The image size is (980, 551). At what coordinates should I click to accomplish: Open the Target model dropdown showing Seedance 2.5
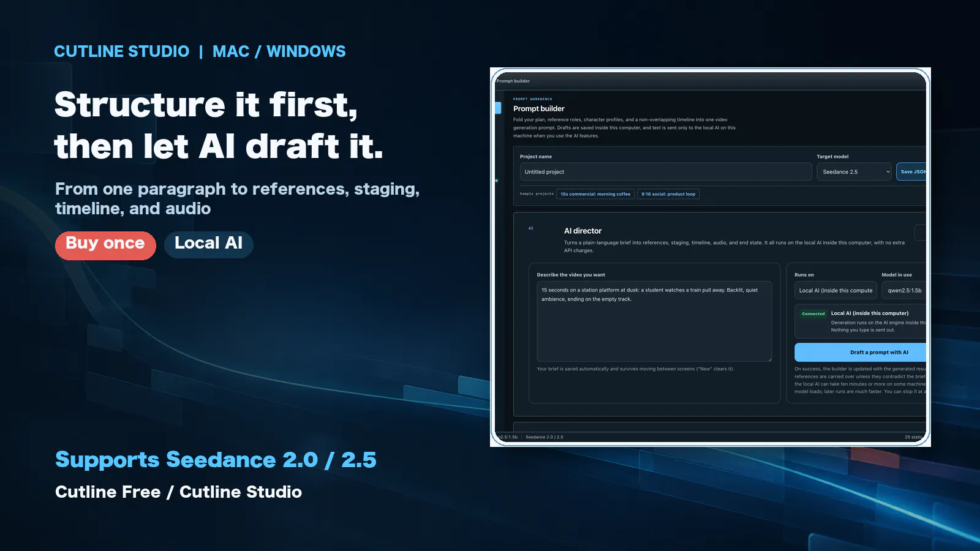pos(855,172)
